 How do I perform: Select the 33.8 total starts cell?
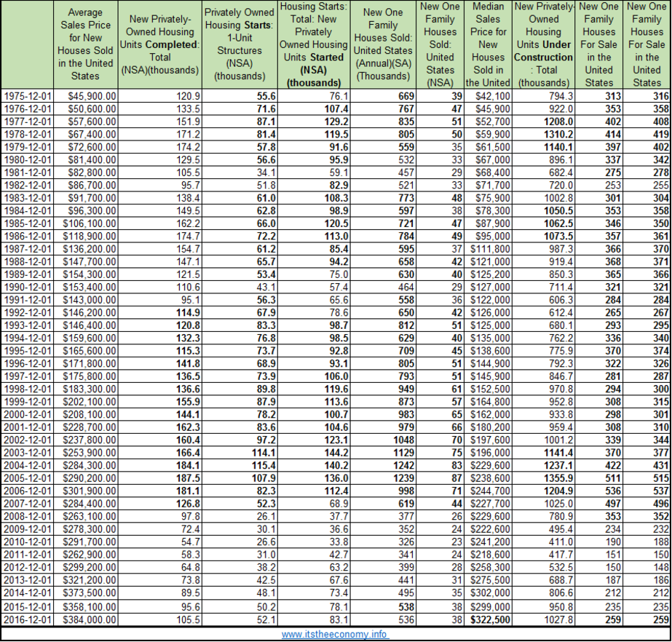point(314,542)
